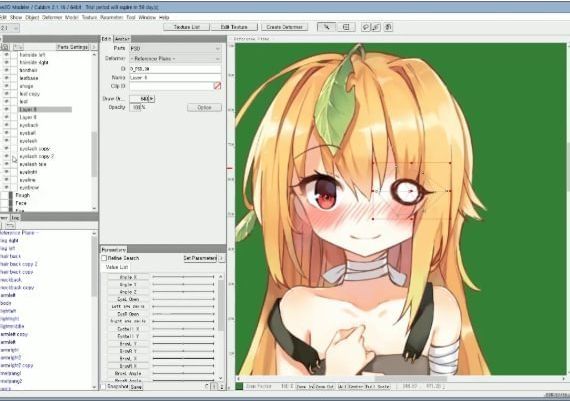Image resolution: width=570 pixels, height=401 pixels.
Task: Click the Opacity value field
Action: (135, 107)
